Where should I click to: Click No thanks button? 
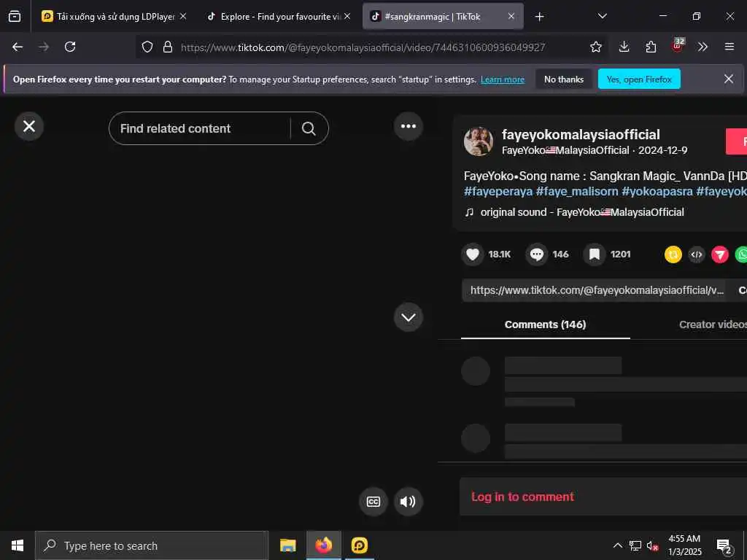[564, 79]
